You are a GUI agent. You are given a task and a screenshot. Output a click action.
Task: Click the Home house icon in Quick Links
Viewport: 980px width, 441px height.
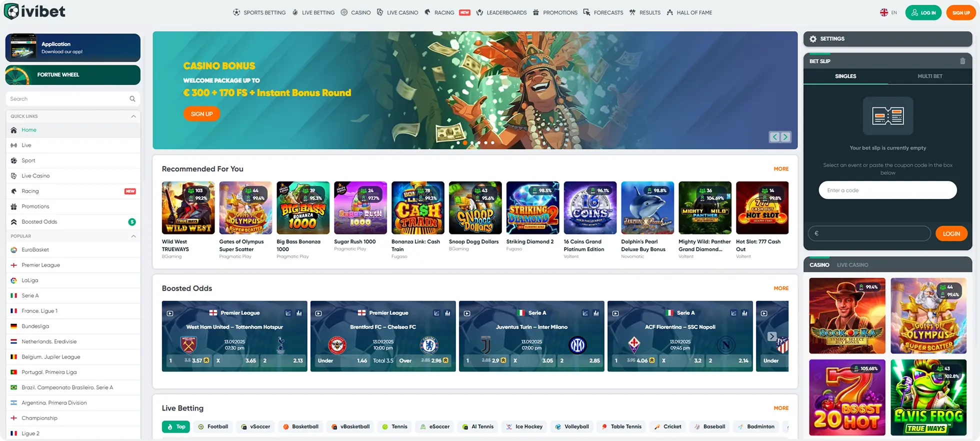click(14, 130)
